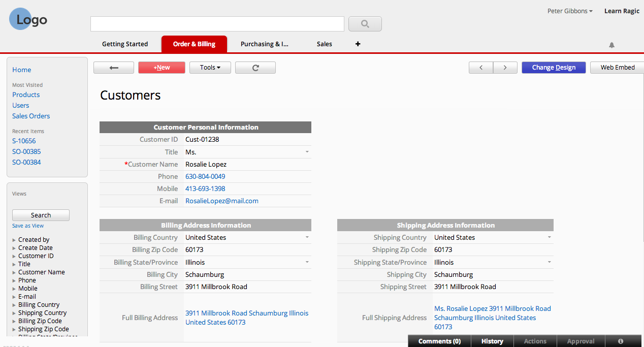Screen dimensions: 644x347
Task: Open the History tab
Action: tap(492, 341)
